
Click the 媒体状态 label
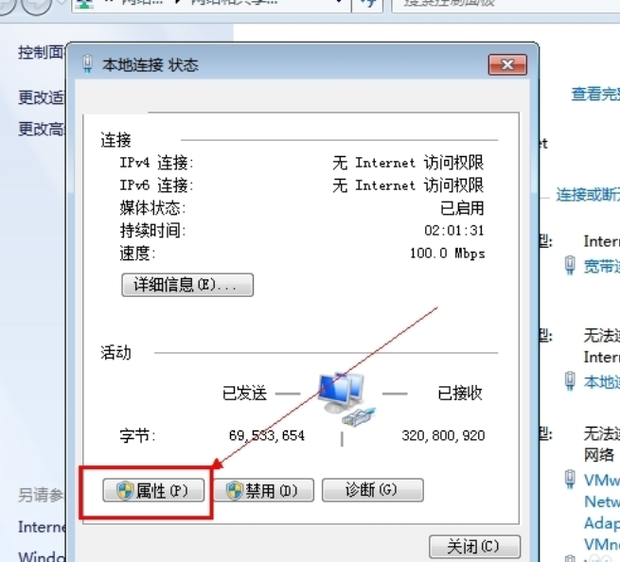click(x=153, y=208)
